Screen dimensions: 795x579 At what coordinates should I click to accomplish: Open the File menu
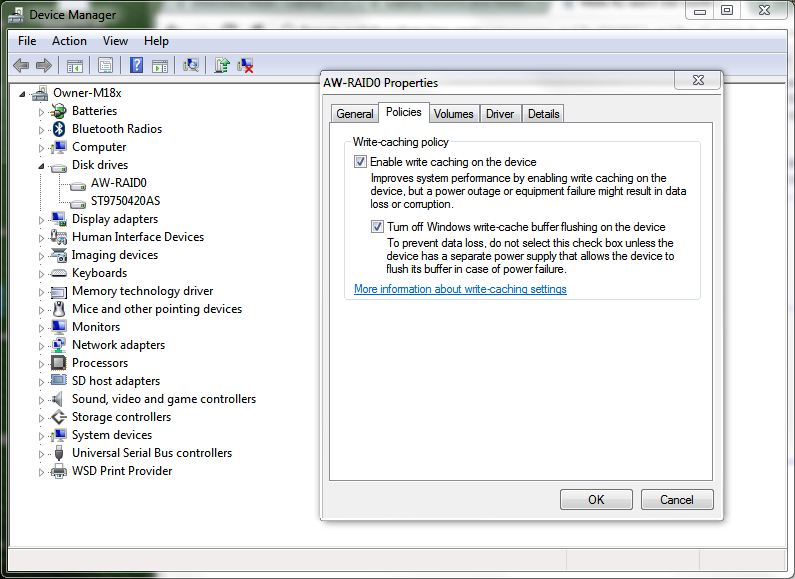27,41
